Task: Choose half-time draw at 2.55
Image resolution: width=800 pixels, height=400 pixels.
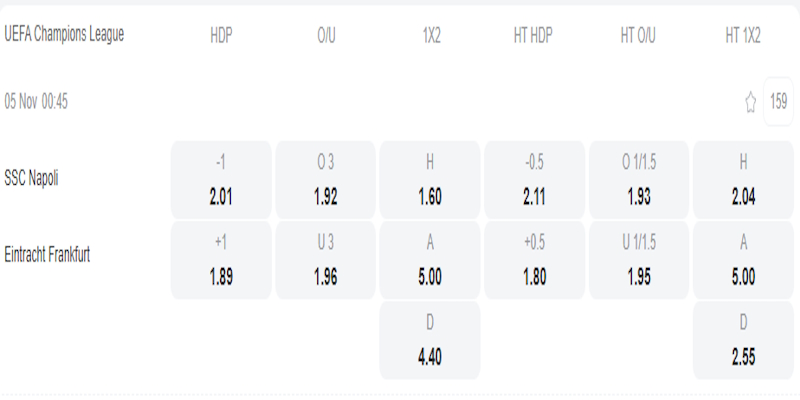Action: coord(743,340)
